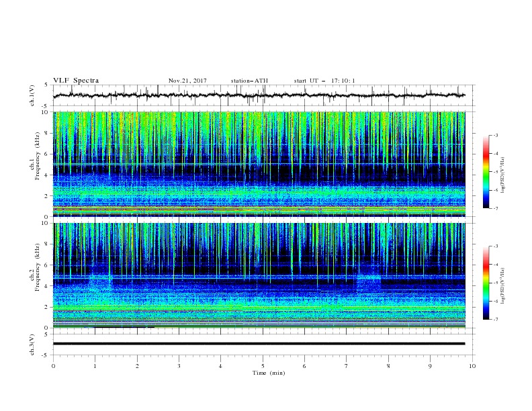This screenshot has height=411, width=532.
Task: Click the ch.2 PSD color scale bar
Action: [486, 283]
